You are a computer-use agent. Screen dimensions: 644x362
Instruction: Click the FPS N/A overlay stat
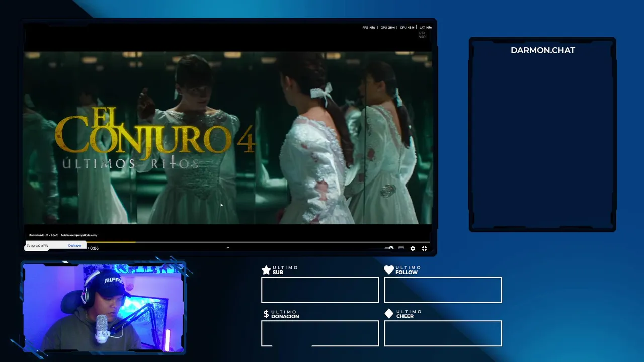click(369, 28)
